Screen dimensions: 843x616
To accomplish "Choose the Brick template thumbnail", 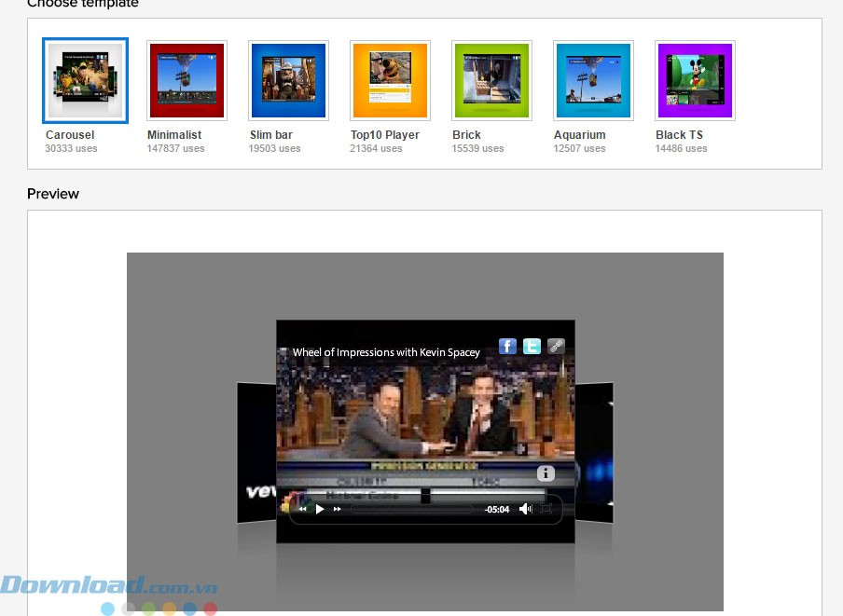I will click(x=491, y=81).
